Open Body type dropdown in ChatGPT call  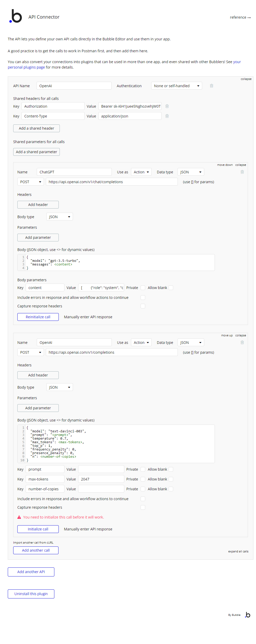pos(60,217)
